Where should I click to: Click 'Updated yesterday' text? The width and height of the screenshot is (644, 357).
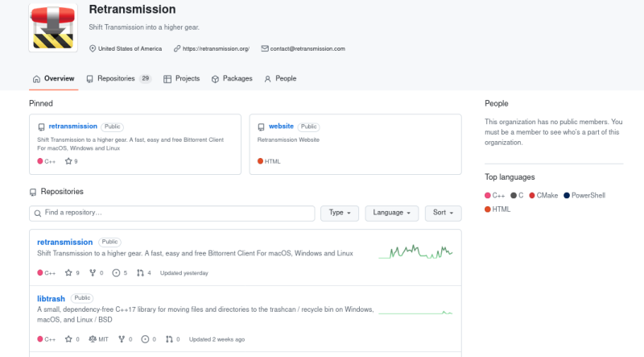[184, 273]
